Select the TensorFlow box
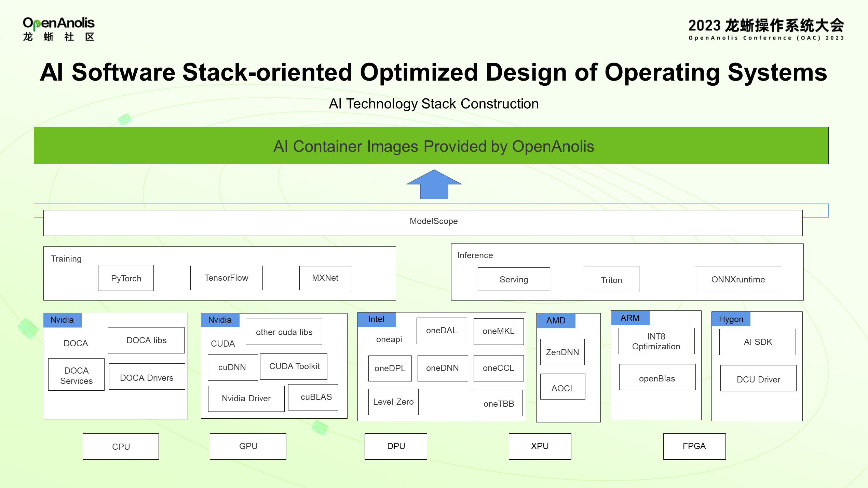This screenshot has height=488, width=868. click(227, 278)
